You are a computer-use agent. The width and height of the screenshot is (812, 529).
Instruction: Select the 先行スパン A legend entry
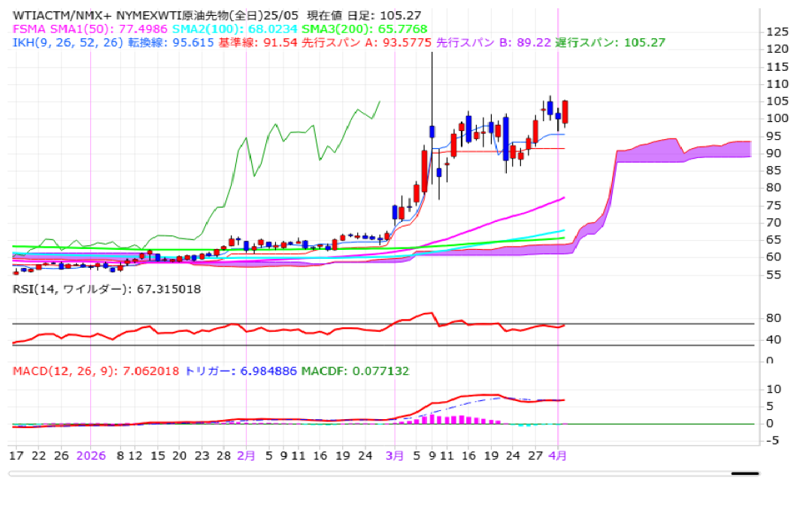(366, 43)
